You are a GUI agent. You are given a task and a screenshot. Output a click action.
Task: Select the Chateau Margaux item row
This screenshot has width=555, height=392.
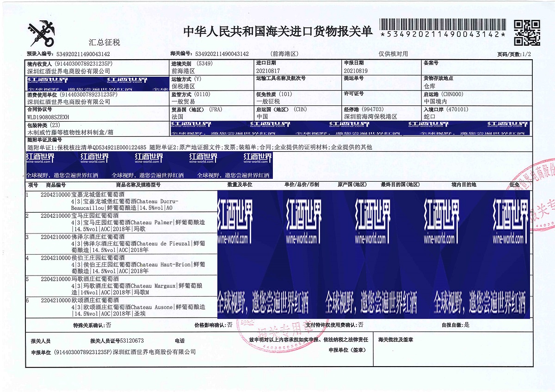[120, 286]
